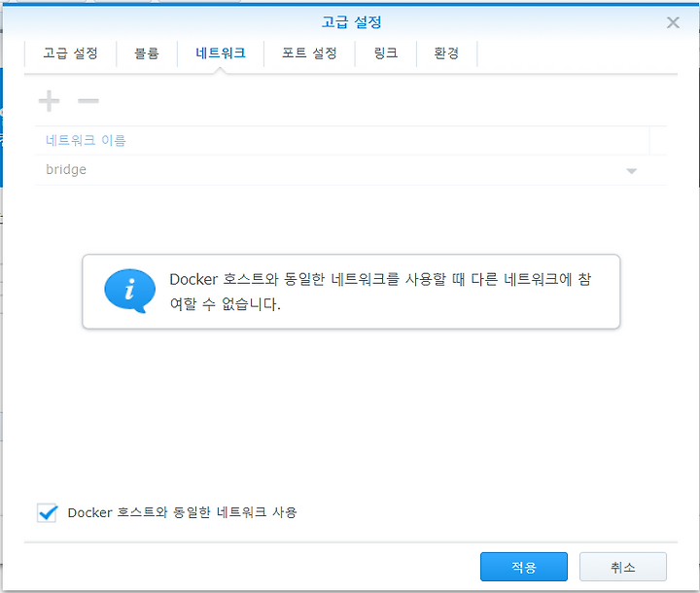Click the 취소 button
Screen dimensions: 700x593
[x=623, y=567]
